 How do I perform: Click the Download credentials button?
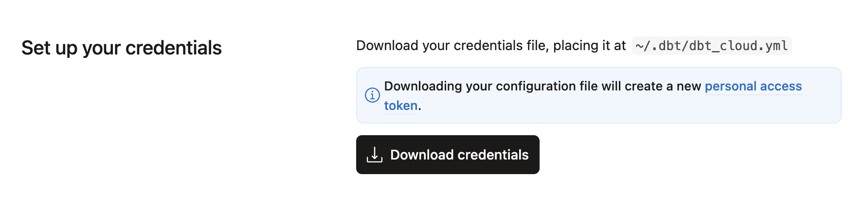tap(447, 155)
